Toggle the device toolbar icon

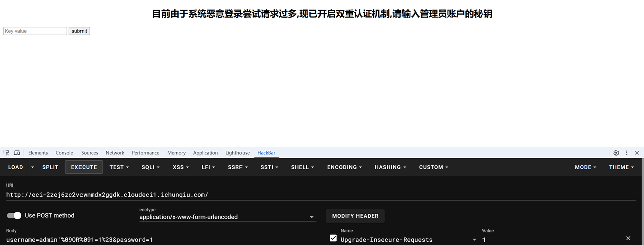click(x=17, y=153)
